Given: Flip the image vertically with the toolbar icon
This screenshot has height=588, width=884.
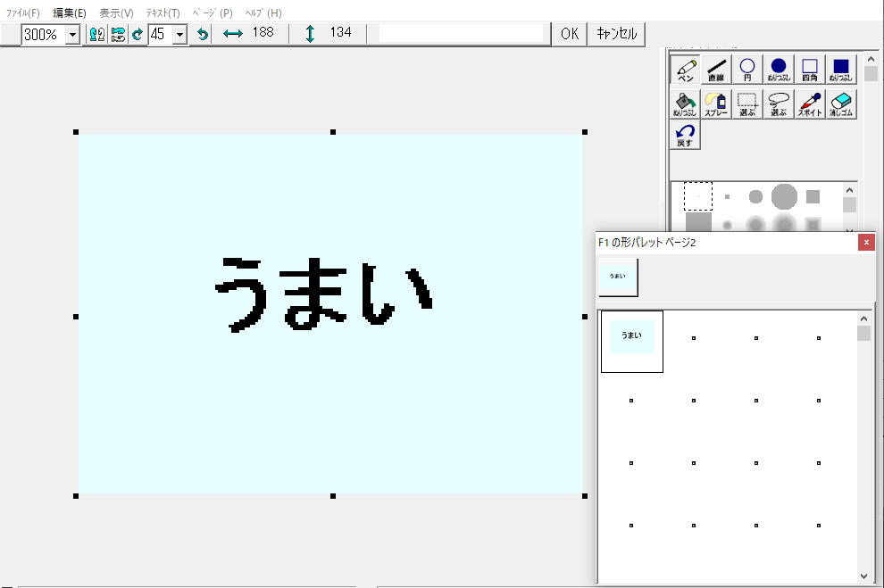Looking at the screenshot, I should tap(118, 35).
